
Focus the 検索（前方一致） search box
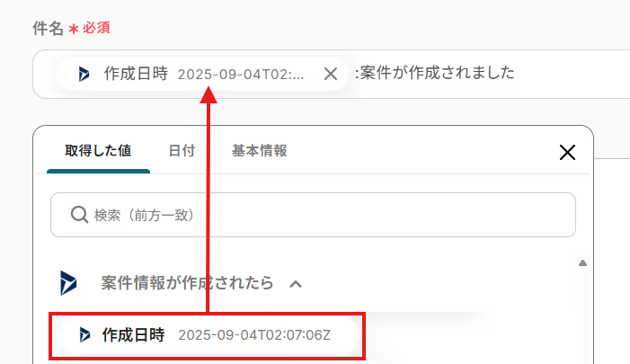(313, 215)
